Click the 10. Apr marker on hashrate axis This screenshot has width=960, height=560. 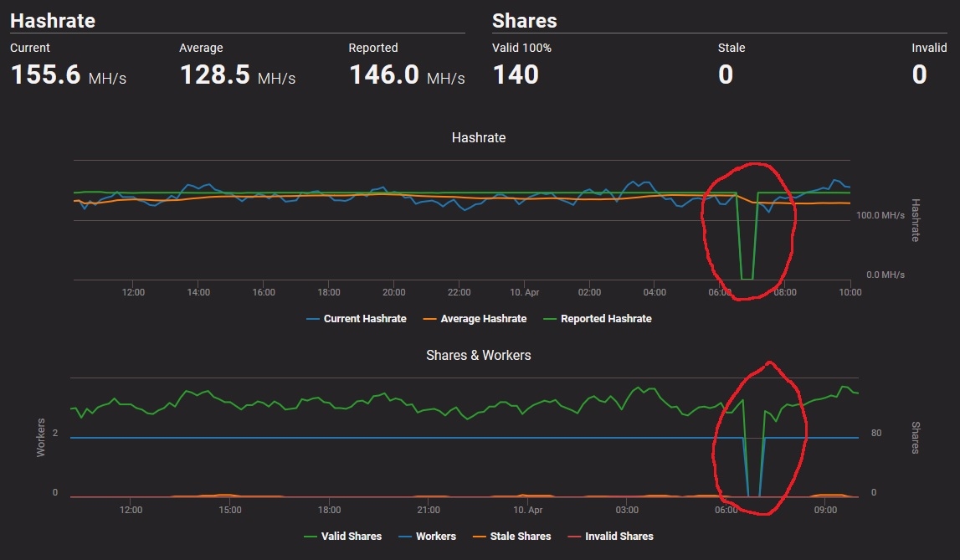pyautogui.click(x=525, y=292)
